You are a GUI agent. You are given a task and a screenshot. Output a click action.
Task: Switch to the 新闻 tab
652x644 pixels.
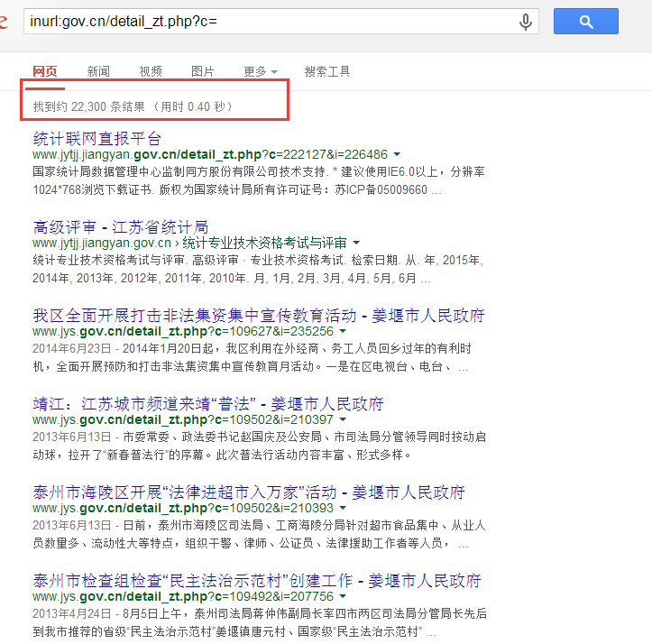tap(98, 71)
